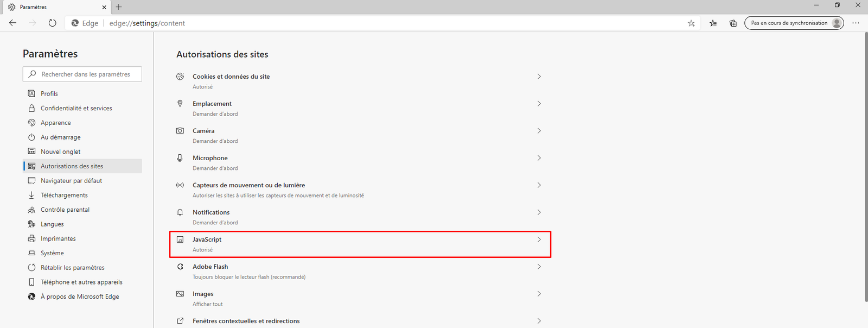Image resolution: width=868 pixels, height=328 pixels.
Task: Expand the Notifications permission chevron
Action: tap(539, 212)
